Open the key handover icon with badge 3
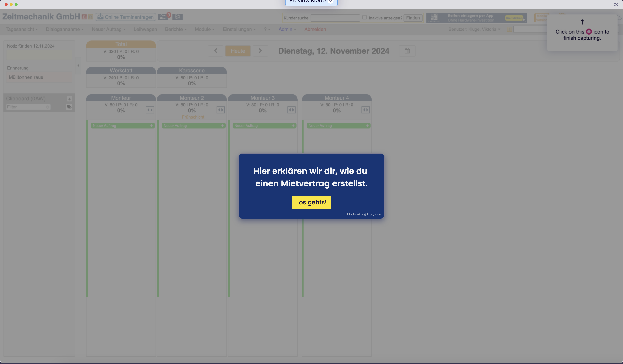 pyautogui.click(x=164, y=16)
